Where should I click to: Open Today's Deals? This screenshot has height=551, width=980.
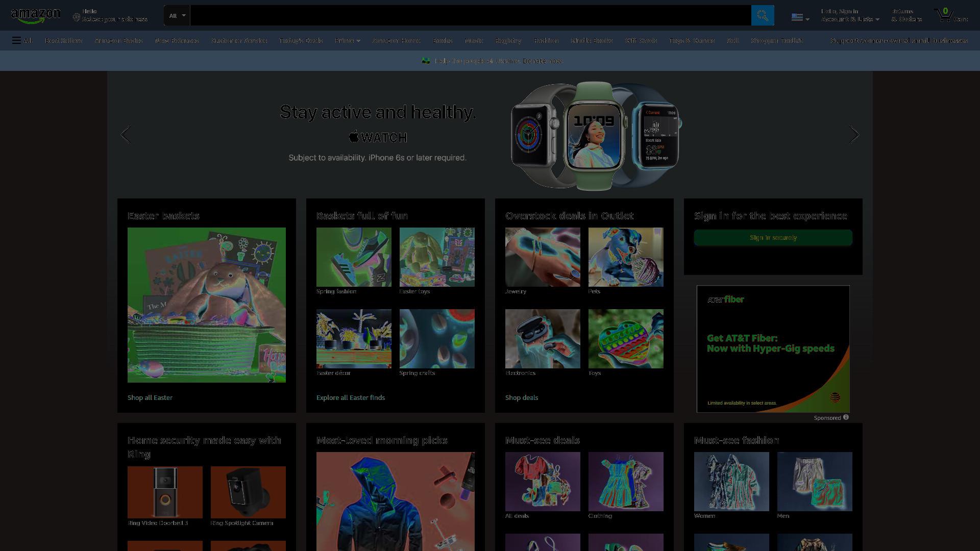pyautogui.click(x=301, y=40)
